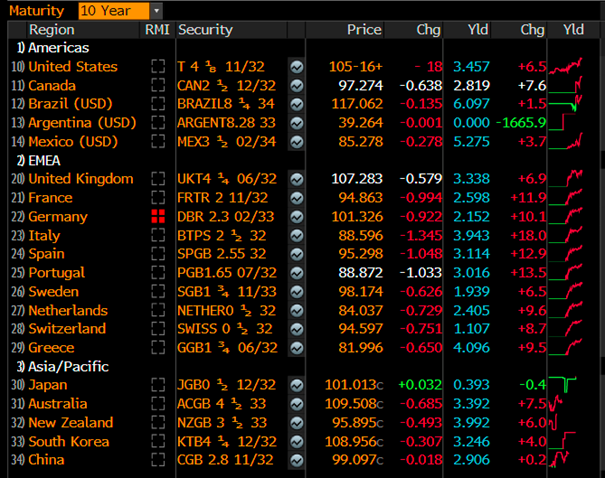The height and width of the screenshot is (478, 605).
Task: Open chart icon for Argentina ARGENT8.28 33
Action: (296, 123)
